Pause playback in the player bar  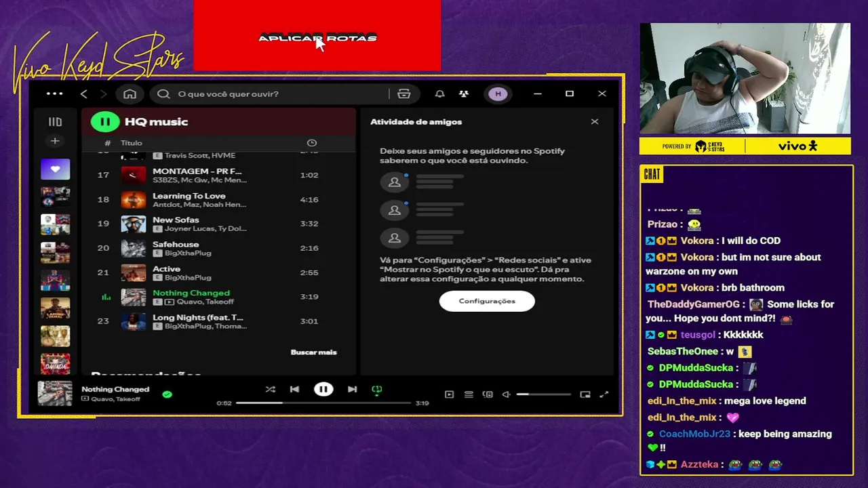[323, 389]
